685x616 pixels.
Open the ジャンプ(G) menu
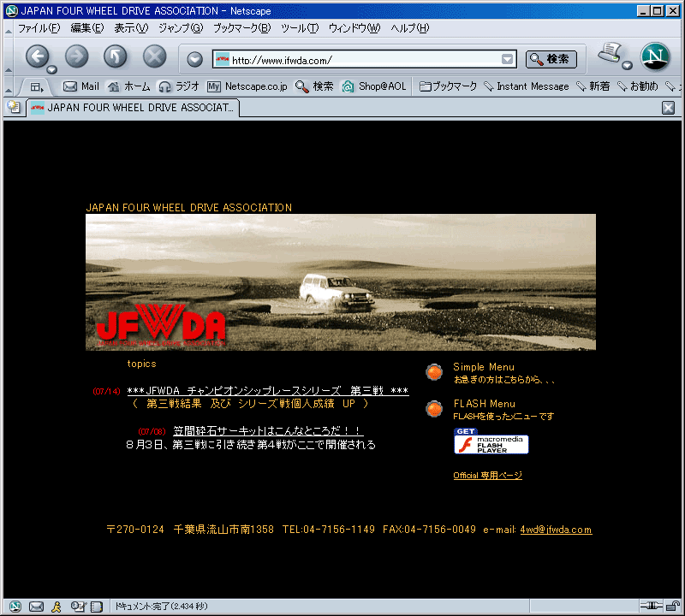(x=181, y=28)
